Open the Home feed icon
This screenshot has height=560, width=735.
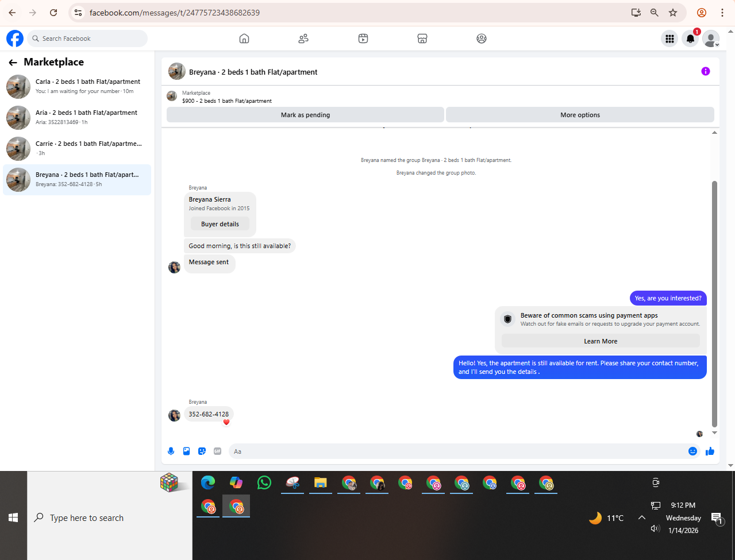(x=244, y=38)
